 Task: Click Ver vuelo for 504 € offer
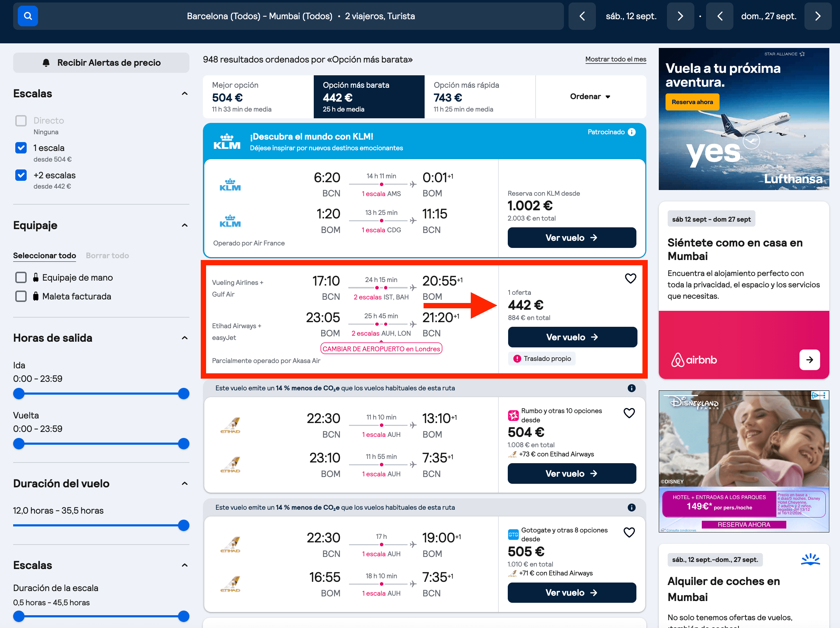click(571, 473)
